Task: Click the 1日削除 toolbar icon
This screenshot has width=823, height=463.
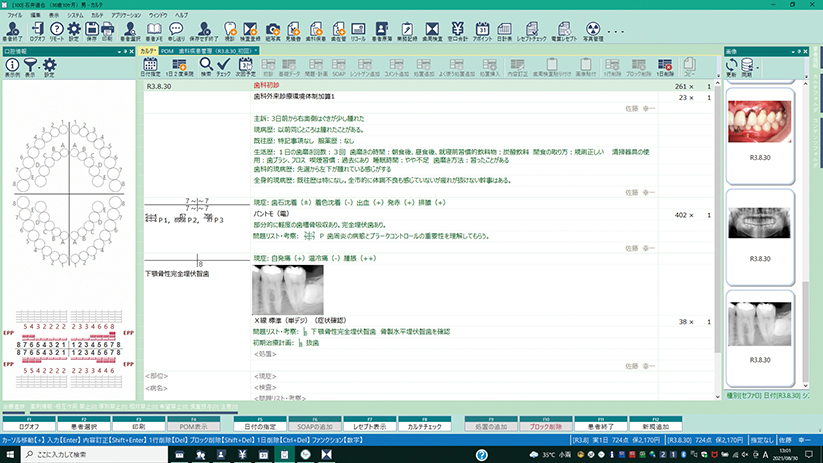Action: click(x=667, y=67)
